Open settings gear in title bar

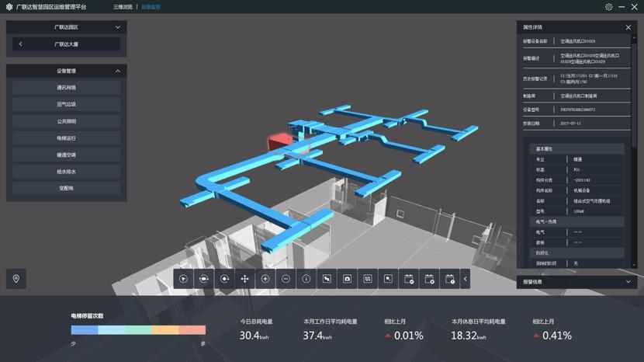608,7
